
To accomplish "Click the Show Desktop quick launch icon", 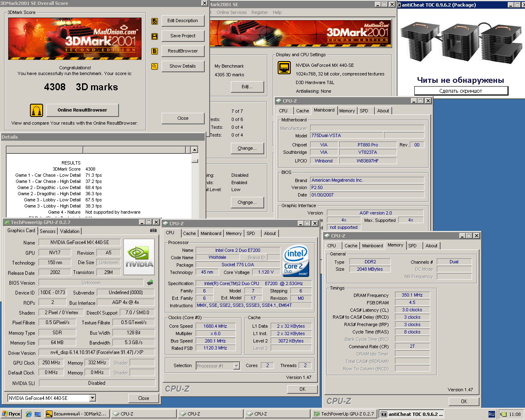I will pyautogui.click(x=38, y=414).
